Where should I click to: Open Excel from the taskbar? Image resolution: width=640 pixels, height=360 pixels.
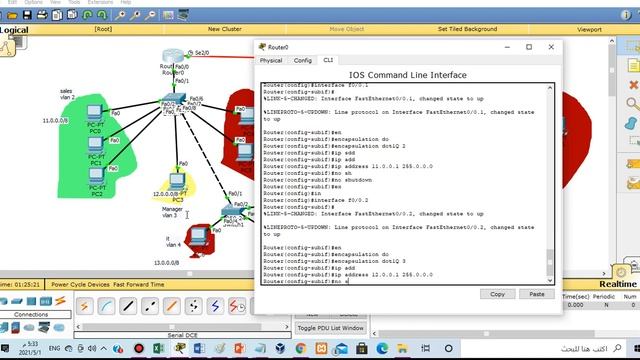(158, 348)
